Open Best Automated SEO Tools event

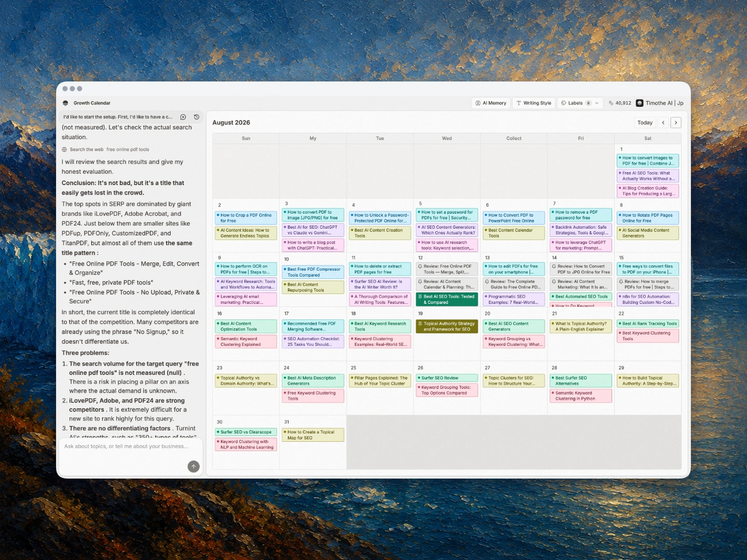580,297
